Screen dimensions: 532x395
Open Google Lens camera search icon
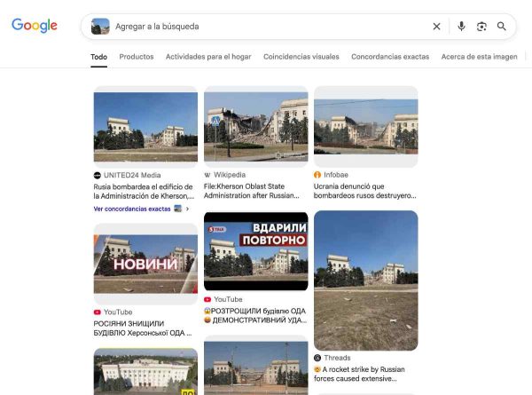[481, 26]
